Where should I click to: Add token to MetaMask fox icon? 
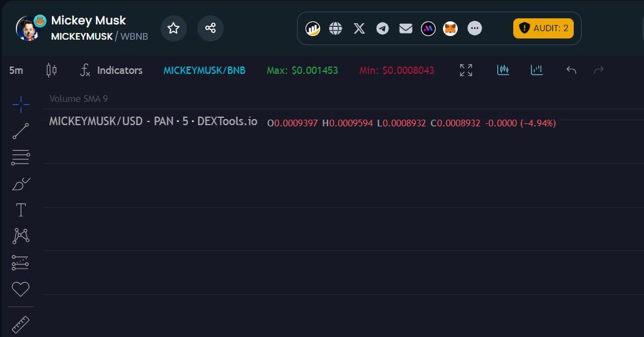[450, 28]
